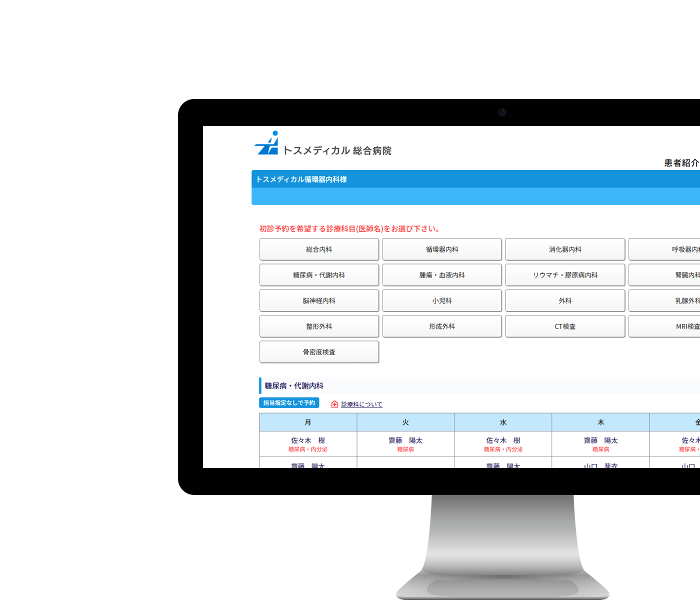The height and width of the screenshot is (600, 700).
Task: Select Monday's 佐々木 樹 doctor slot
Action: coord(308,441)
